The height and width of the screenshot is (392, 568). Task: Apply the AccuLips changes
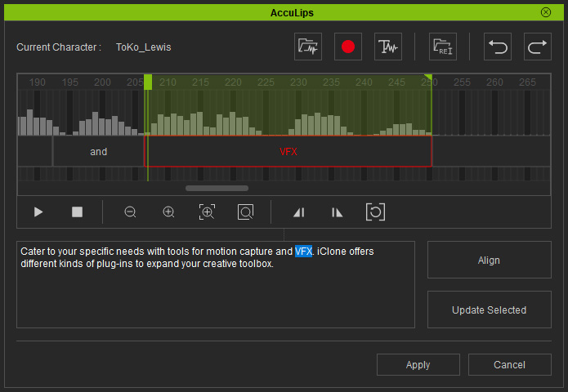(x=418, y=365)
